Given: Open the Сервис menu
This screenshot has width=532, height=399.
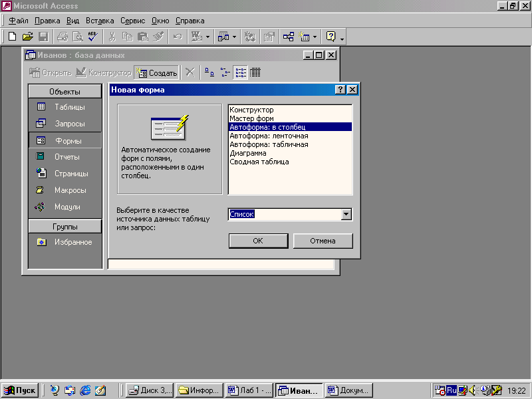Looking at the screenshot, I should coord(132,21).
